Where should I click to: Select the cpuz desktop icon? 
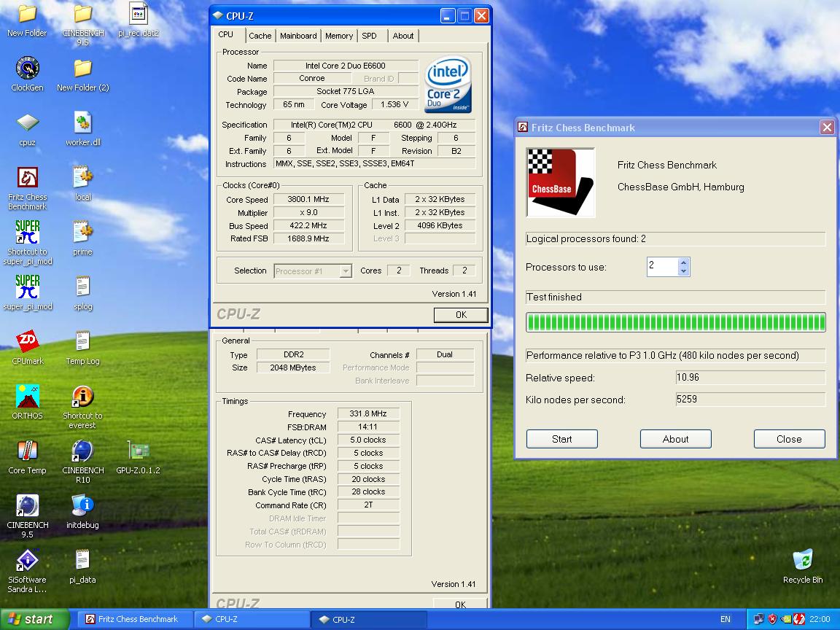[27, 129]
